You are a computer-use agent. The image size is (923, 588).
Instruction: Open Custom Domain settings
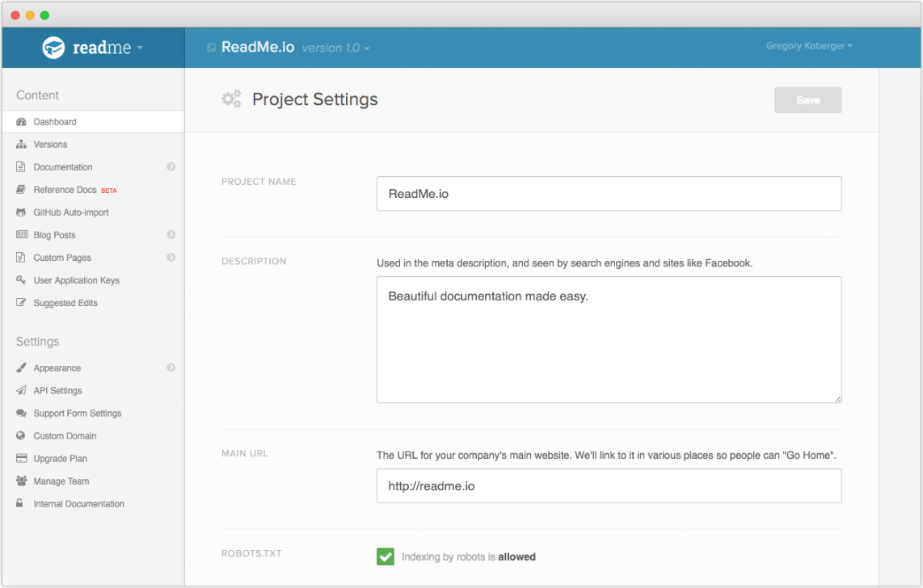(65, 435)
